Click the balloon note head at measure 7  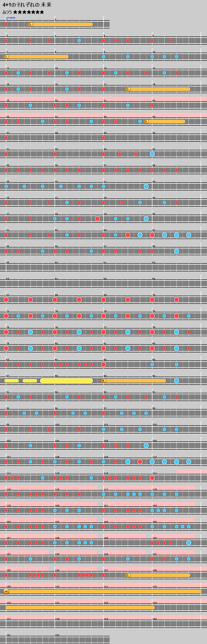tap(7, 57)
